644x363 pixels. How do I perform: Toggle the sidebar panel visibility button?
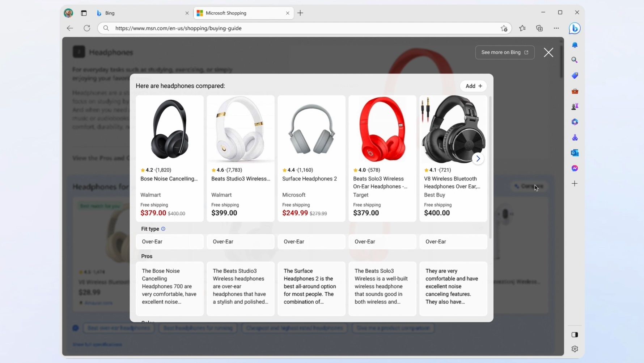(x=575, y=335)
